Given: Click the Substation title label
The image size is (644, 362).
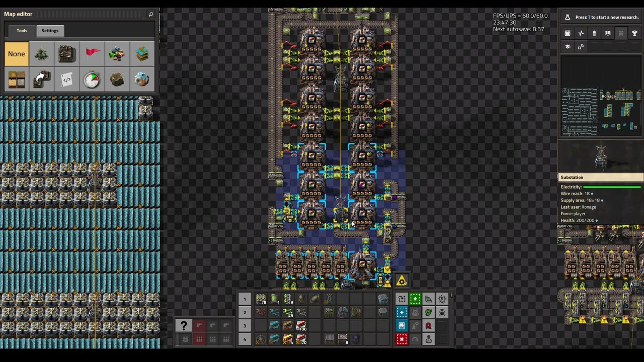Looking at the screenshot, I should click(x=572, y=177).
